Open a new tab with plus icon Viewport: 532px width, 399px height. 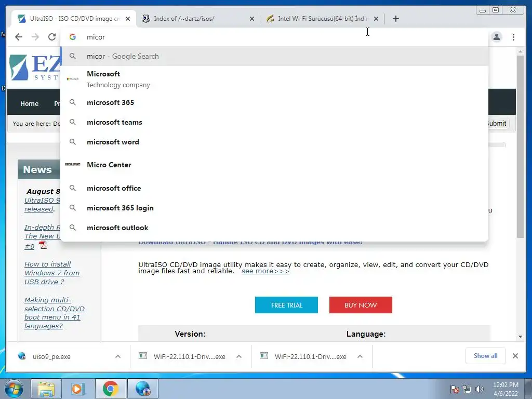coord(395,19)
